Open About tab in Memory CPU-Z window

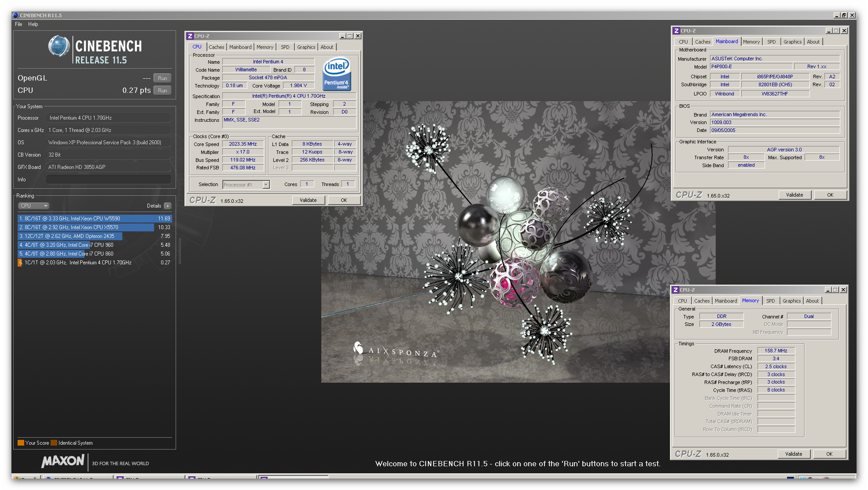pyautogui.click(x=812, y=301)
